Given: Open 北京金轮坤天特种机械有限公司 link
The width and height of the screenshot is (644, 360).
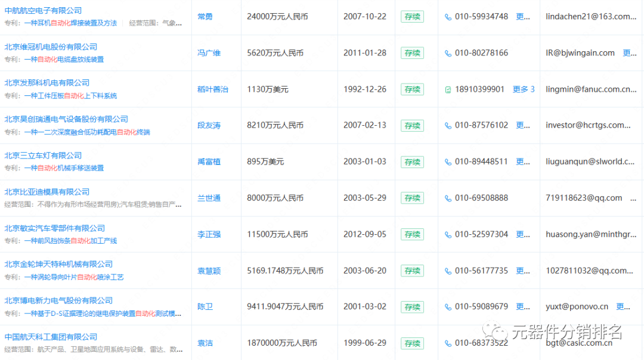Looking at the screenshot, I should pos(58,265).
